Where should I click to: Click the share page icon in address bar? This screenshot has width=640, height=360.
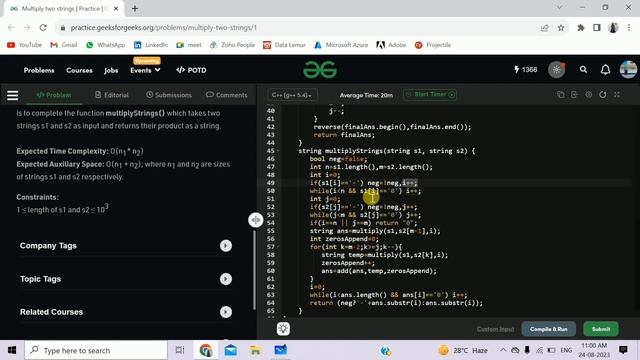click(544, 28)
